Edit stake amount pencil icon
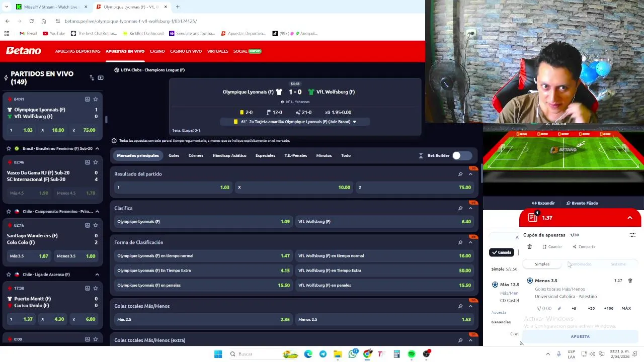Screen dimensions: 644x362 [559, 308]
